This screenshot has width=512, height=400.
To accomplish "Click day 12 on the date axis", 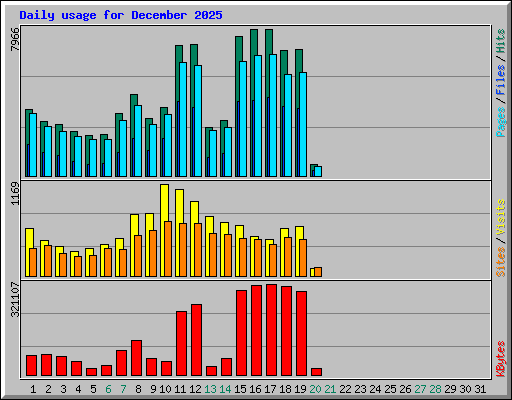I will tap(195, 389).
